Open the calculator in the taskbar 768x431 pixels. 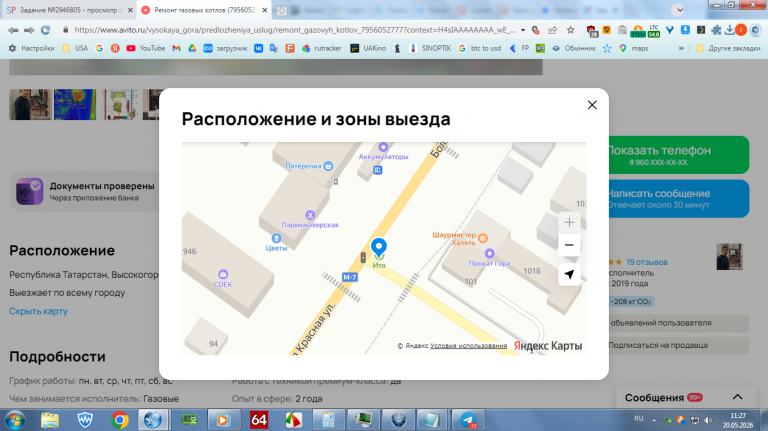(x=328, y=420)
